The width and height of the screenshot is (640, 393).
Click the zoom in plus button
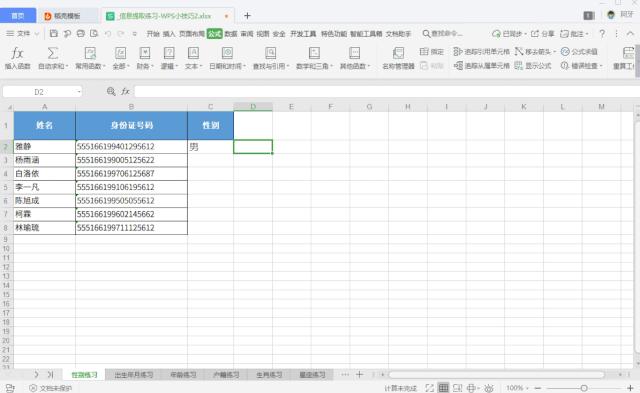click(x=630, y=388)
